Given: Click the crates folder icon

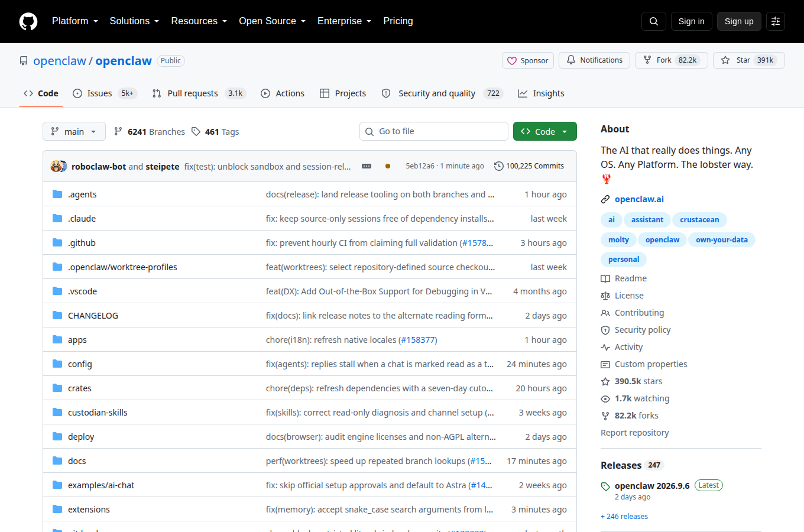Looking at the screenshot, I should point(57,388).
